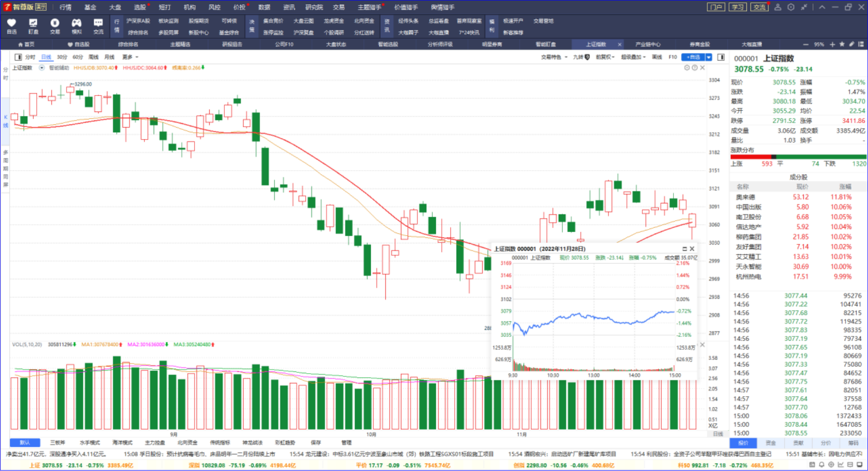Close the indicator row with the X icon
The width and height of the screenshot is (868, 471).
pos(702,67)
